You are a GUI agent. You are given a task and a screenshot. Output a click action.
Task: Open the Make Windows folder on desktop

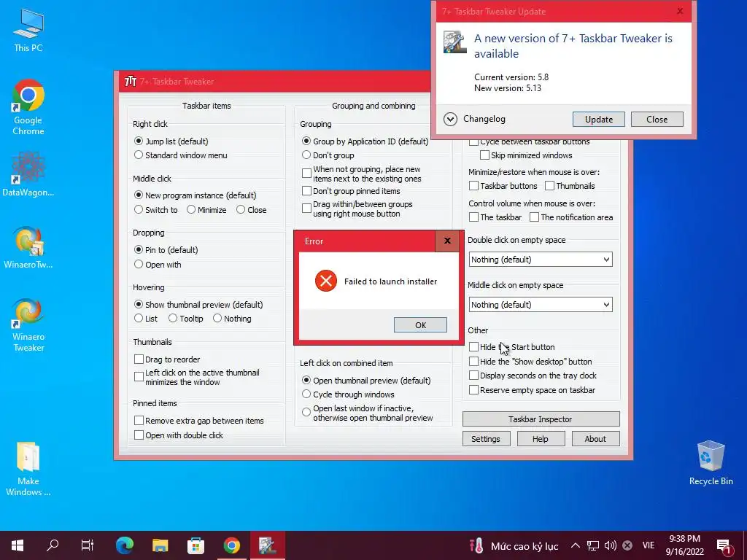click(28, 469)
